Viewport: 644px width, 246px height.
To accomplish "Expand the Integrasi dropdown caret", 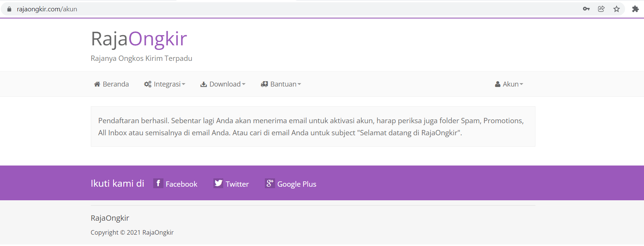I will 184,84.
